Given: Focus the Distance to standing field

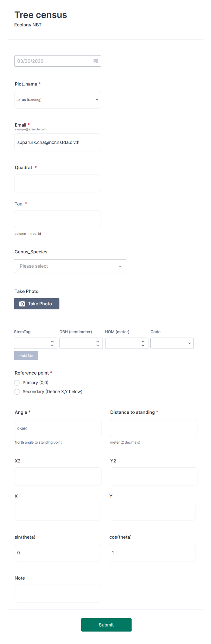Looking at the screenshot, I should [153, 428].
